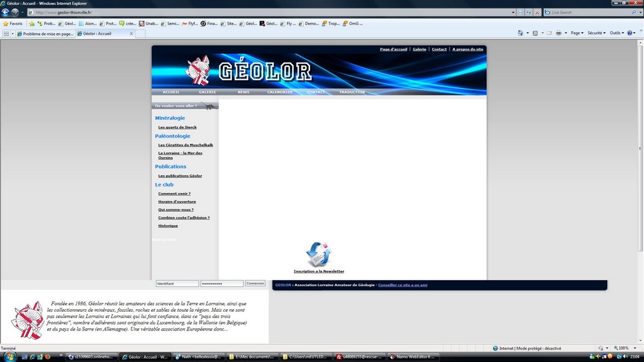Image resolution: width=644 pixels, height=362 pixels.
Task: Open the 'Namo WebEditor 6' taskbar button
Action: [x=413, y=357]
